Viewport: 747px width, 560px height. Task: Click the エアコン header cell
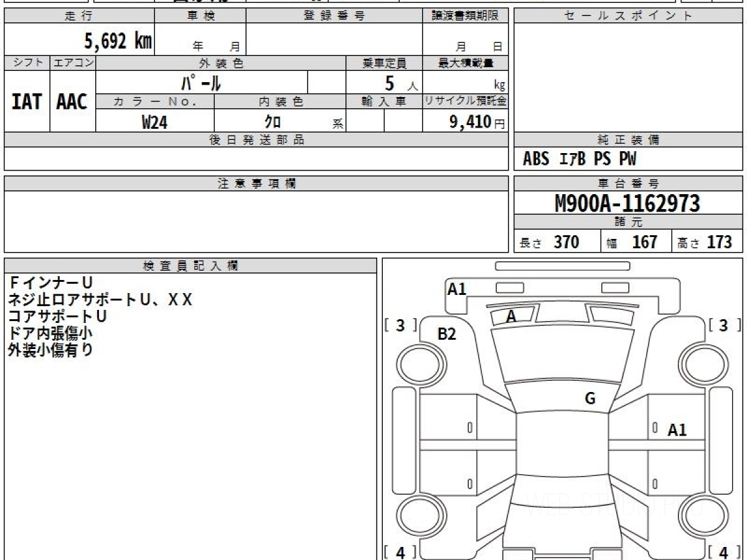(x=72, y=63)
